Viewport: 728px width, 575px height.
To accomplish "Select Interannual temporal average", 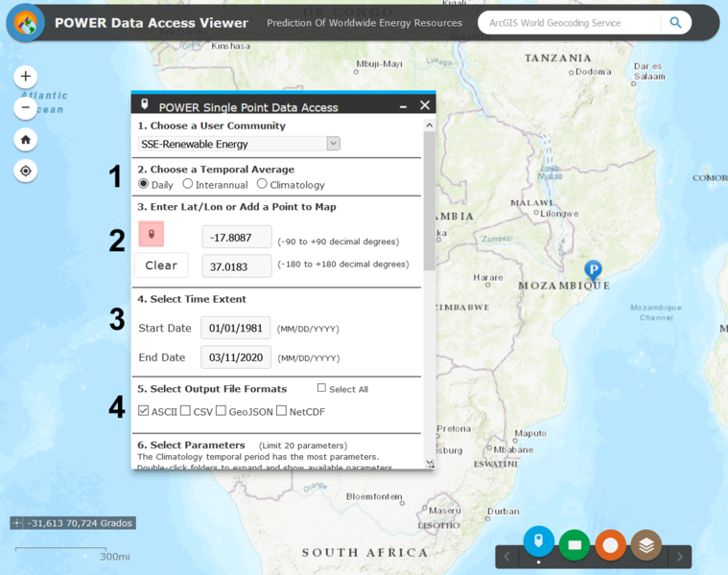I will pos(188,184).
